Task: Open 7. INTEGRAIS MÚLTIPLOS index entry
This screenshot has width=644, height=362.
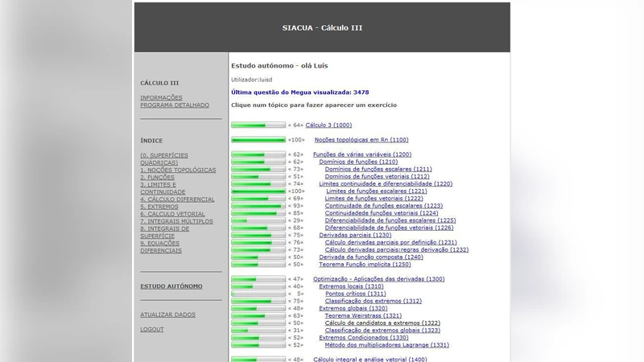Action: point(176,221)
